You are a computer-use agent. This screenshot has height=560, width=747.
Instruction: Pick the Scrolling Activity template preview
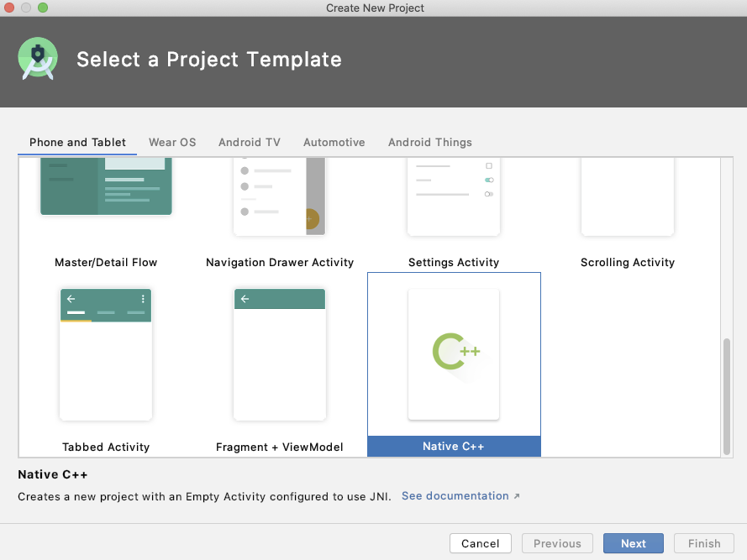[x=628, y=196]
